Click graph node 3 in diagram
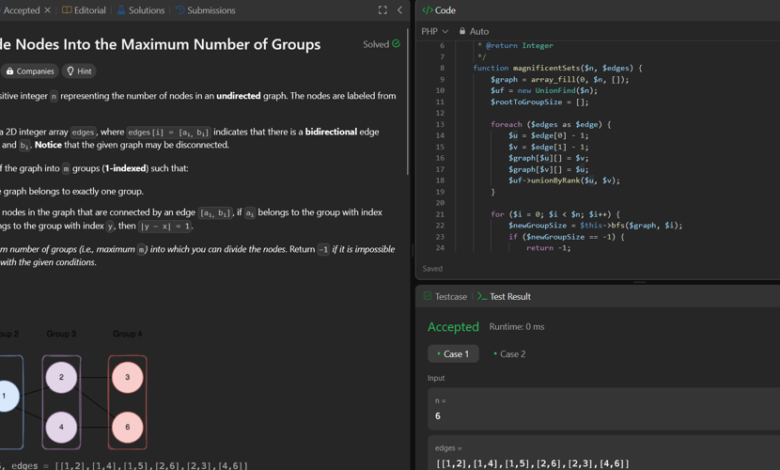 click(x=127, y=377)
